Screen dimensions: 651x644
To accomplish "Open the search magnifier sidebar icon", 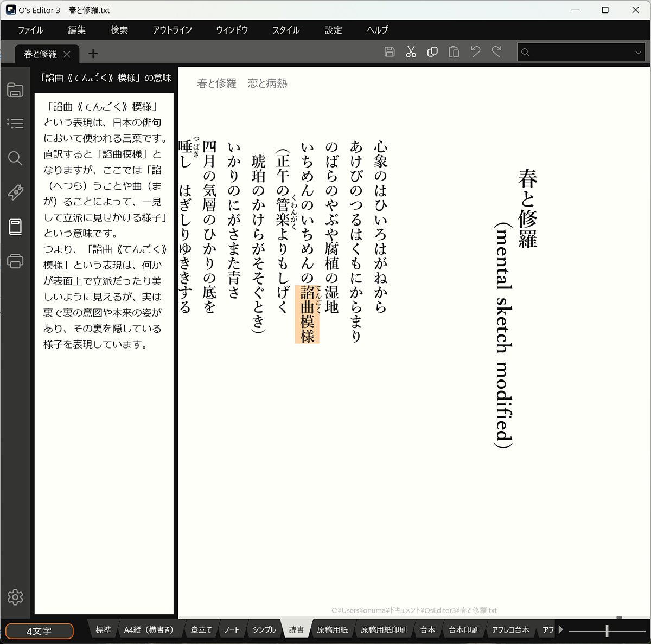I will (x=15, y=158).
